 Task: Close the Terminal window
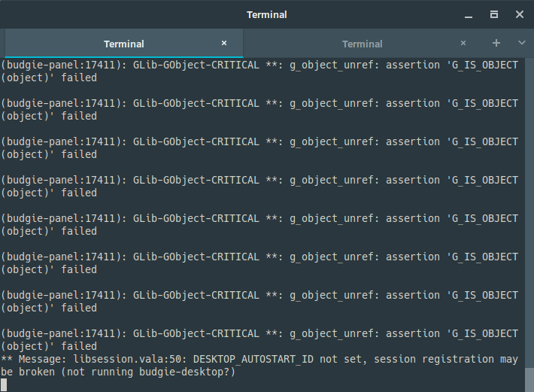[x=520, y=14]
